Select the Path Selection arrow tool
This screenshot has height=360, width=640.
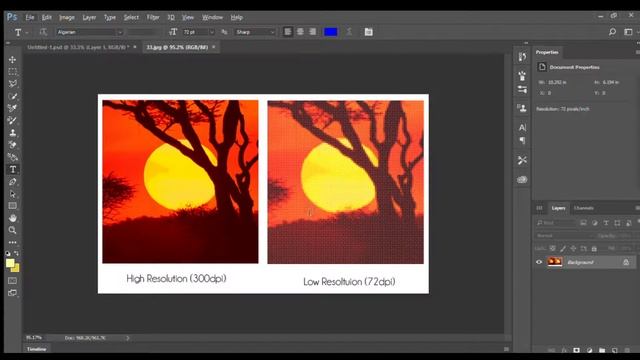pyautogui.click(x=13, y=194)
